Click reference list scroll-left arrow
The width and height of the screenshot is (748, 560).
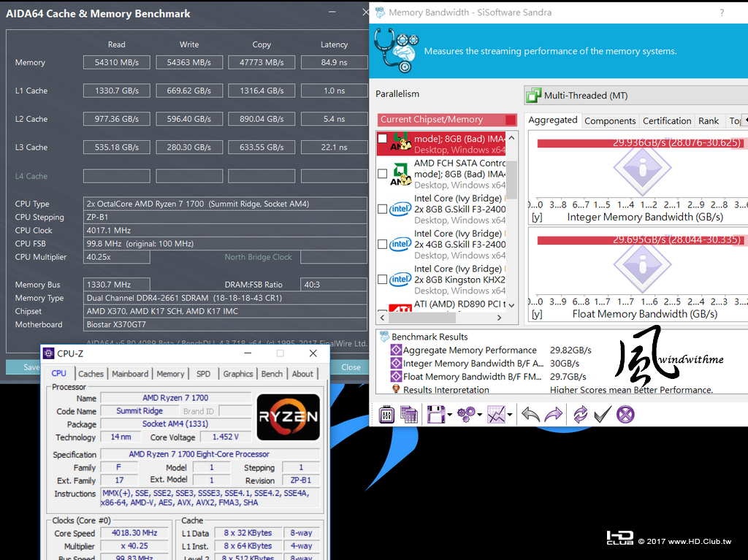[x=382, y=317]
